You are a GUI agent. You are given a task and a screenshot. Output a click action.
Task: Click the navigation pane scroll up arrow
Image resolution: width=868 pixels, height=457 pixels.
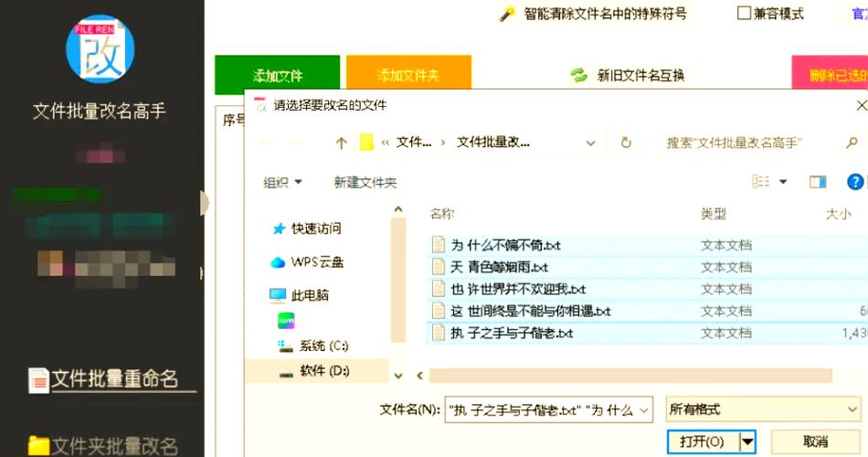coord(398,209)
